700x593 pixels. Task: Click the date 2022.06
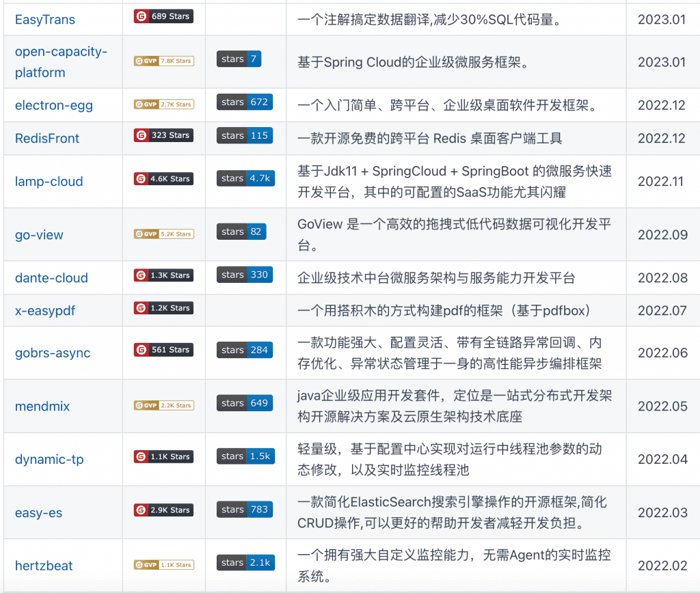(x=662, y=353)
